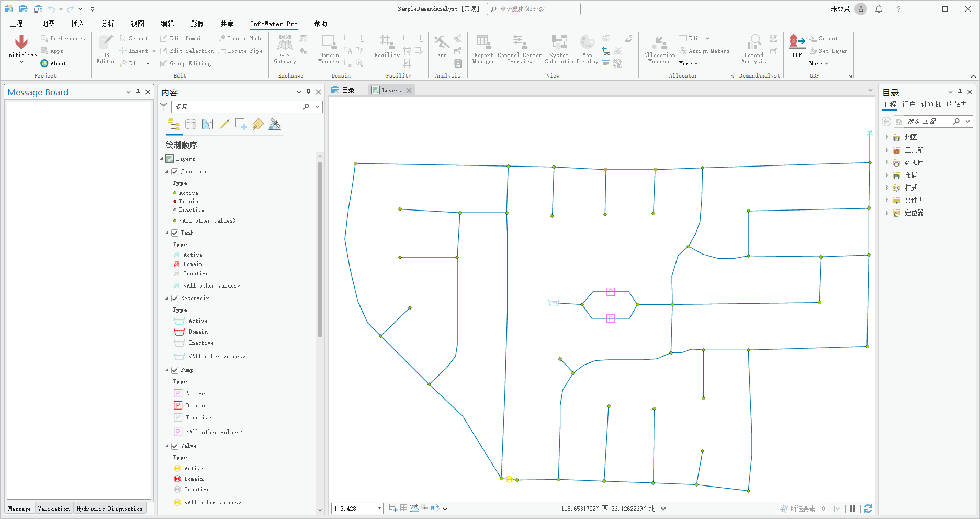
Task: Select List By Drawing Order icon
Action: click(174, 124)
